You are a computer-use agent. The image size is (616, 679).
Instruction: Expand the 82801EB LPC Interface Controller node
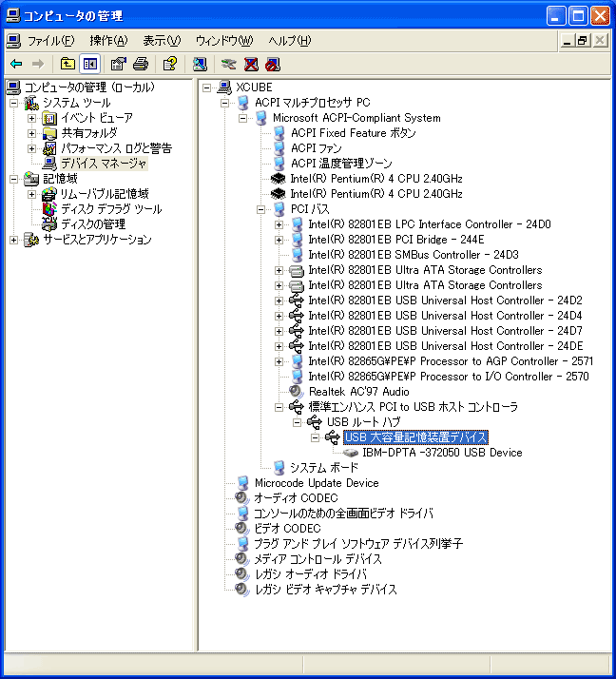[x=279, y=224]
